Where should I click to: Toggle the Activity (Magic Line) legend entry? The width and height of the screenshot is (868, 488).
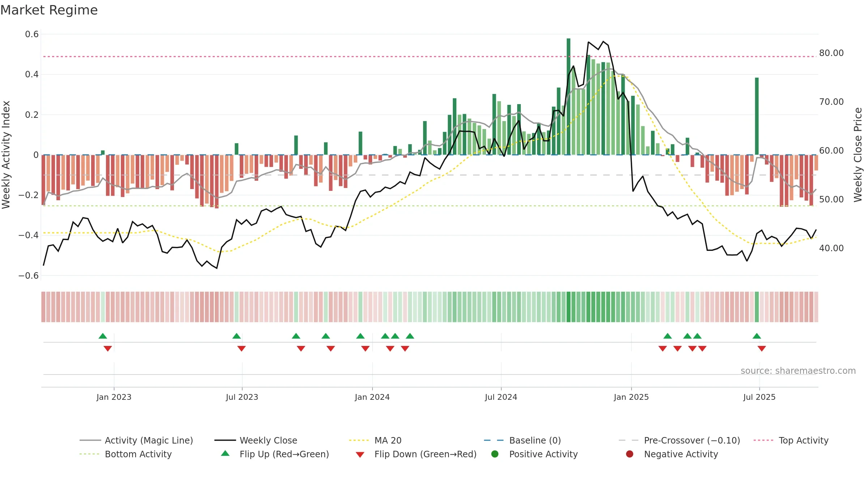pos(136,440)
